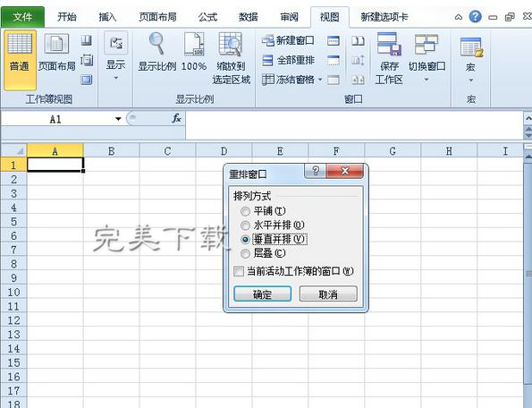Click cell A1
The width and height of the screenshot is (532, 408).
tap(55, 165)
